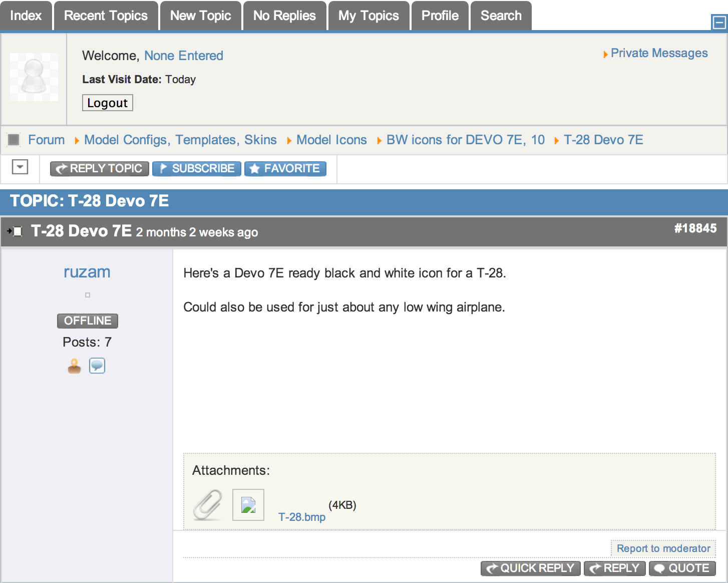The height and width of the screenshot is (583, 728).
Task: Open post permalink #18845
Action: (x=695, y=228)
